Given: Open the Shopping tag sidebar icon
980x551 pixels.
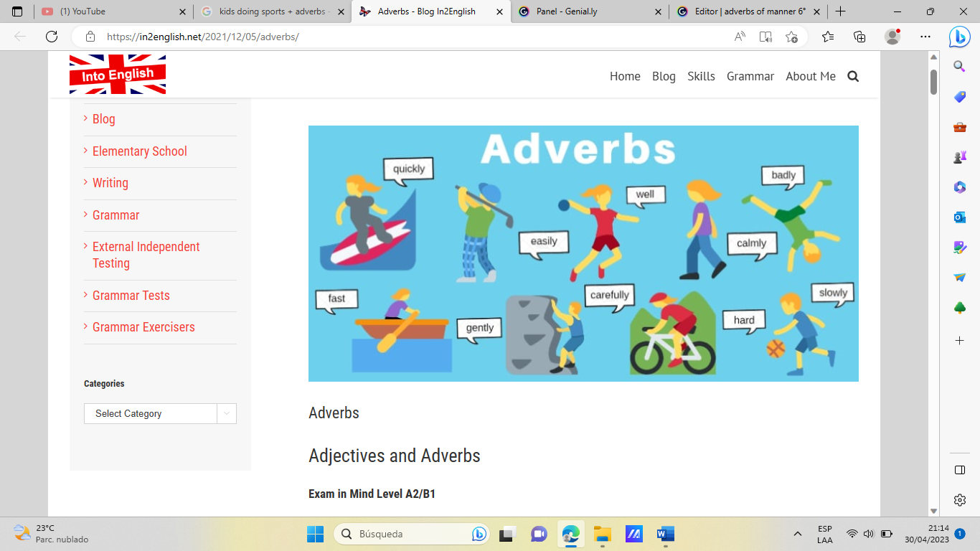Looking at the screenshot, I should pyautogui.click(x=959, y=97).
